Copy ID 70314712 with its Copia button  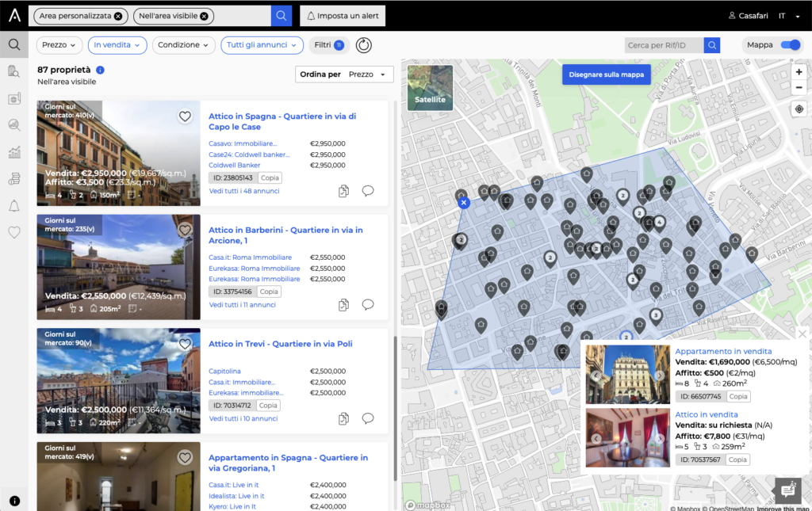pyautogui.click(x=268, y=406)
